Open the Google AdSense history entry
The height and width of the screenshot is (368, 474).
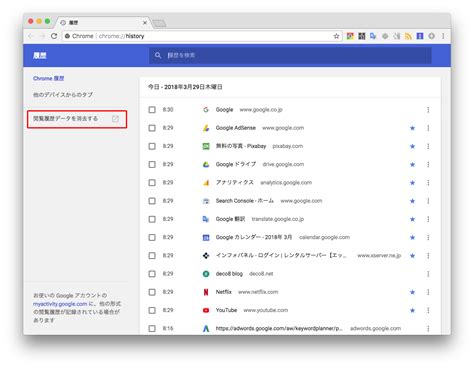point(236,128)
